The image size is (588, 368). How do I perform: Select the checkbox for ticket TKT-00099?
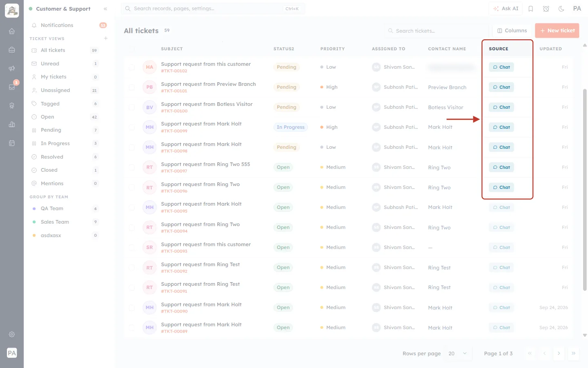coord(132,127)
